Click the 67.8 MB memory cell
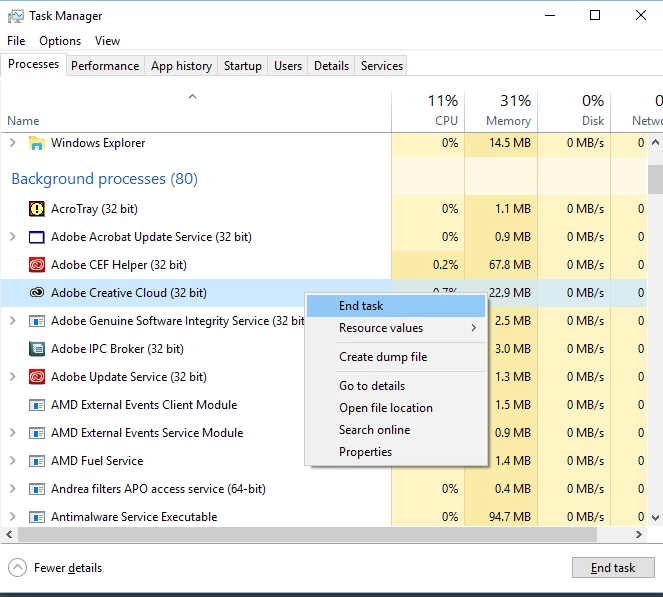The width and height of the screenshot is (663, 597). (501, 265)
